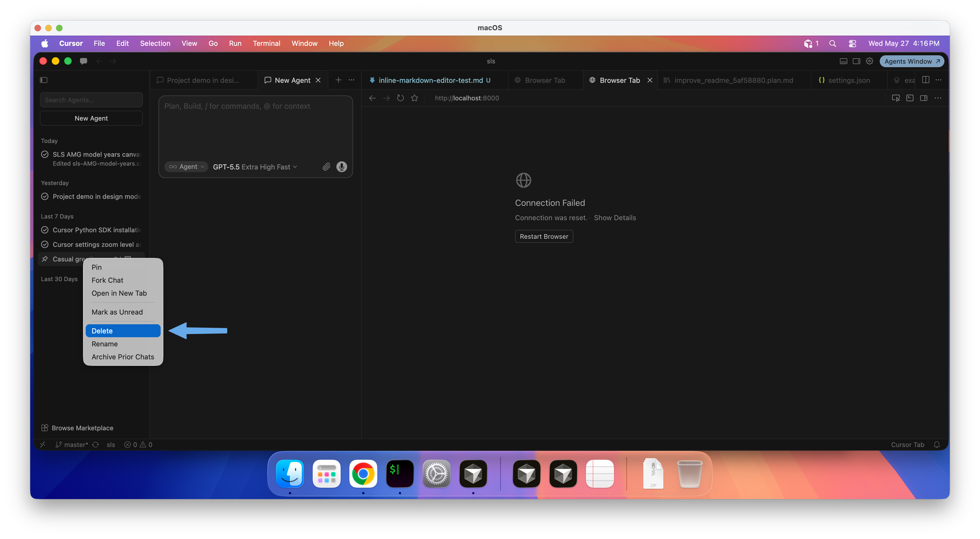This screenshot has width=980, height=539.
Task: Start a New Agent from sidebar button
Action: (x=91, y=118)
